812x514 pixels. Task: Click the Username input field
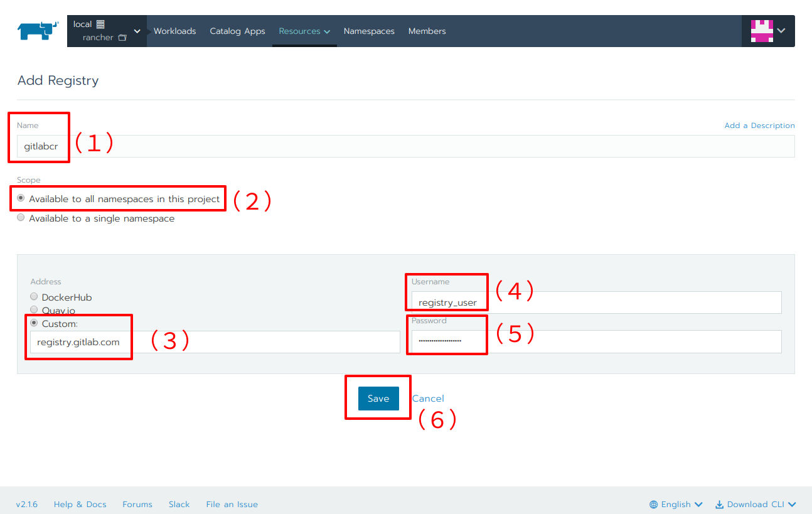point(597,303)
